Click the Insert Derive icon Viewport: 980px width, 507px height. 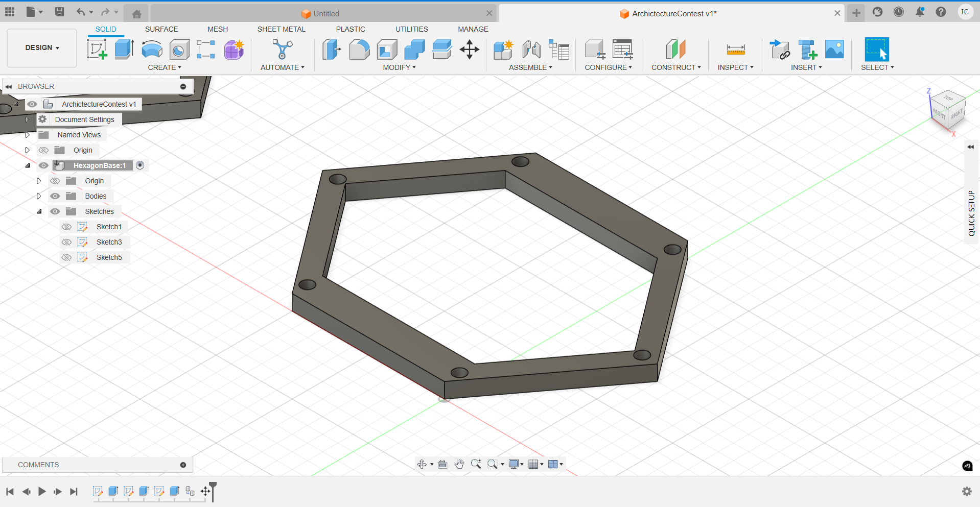coord(780,50)
